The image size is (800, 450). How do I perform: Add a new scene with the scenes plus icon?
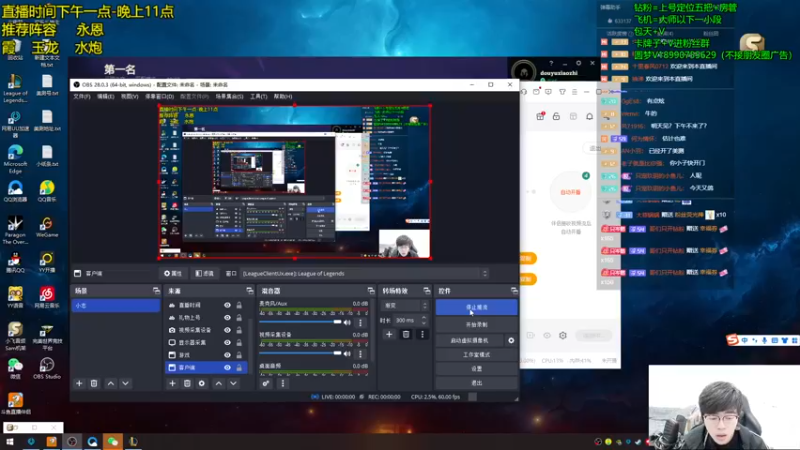click(79, 383)
